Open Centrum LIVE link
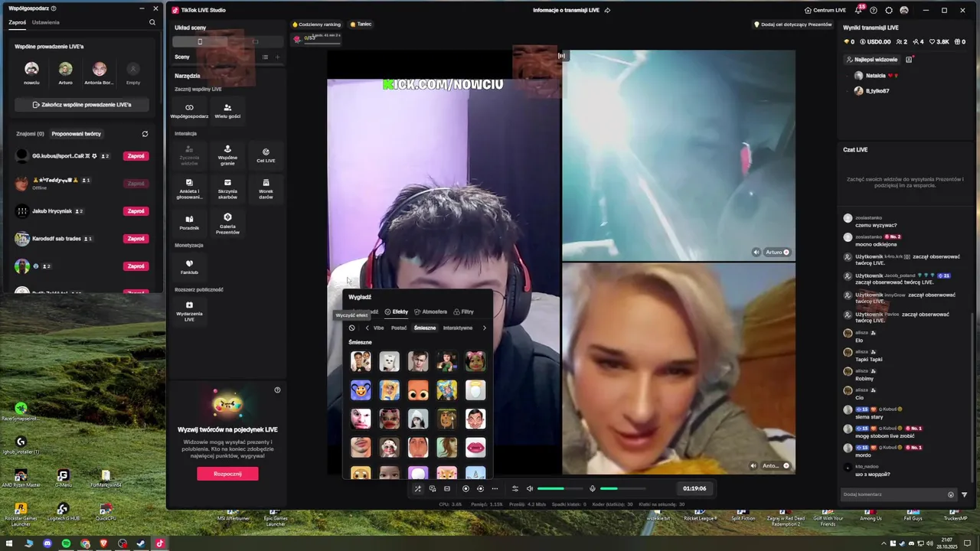980x551 pixels. pyautogui.click(x=825, y=11)
